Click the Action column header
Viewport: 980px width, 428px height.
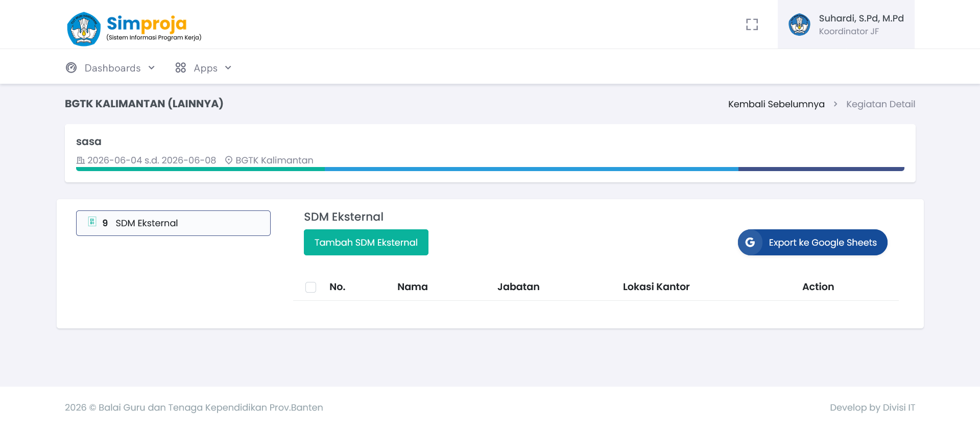pyautogui.click(x=818, y=287)
